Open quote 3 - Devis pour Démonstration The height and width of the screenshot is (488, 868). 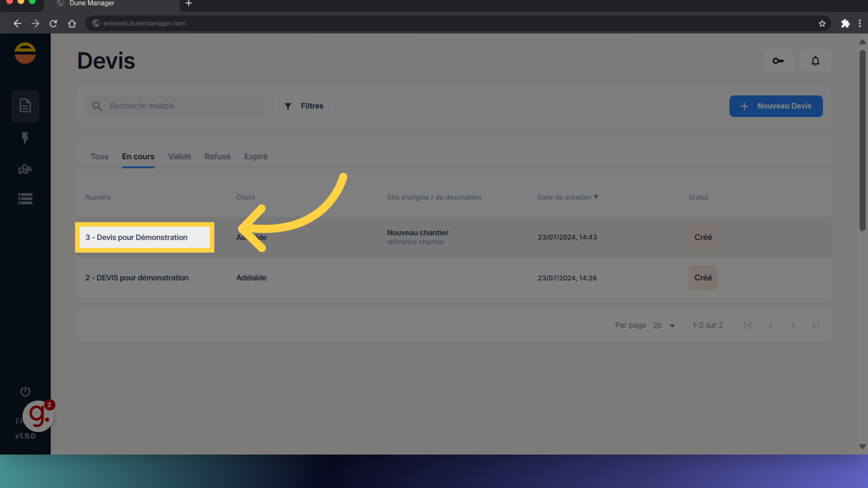(x=137, y=237)
